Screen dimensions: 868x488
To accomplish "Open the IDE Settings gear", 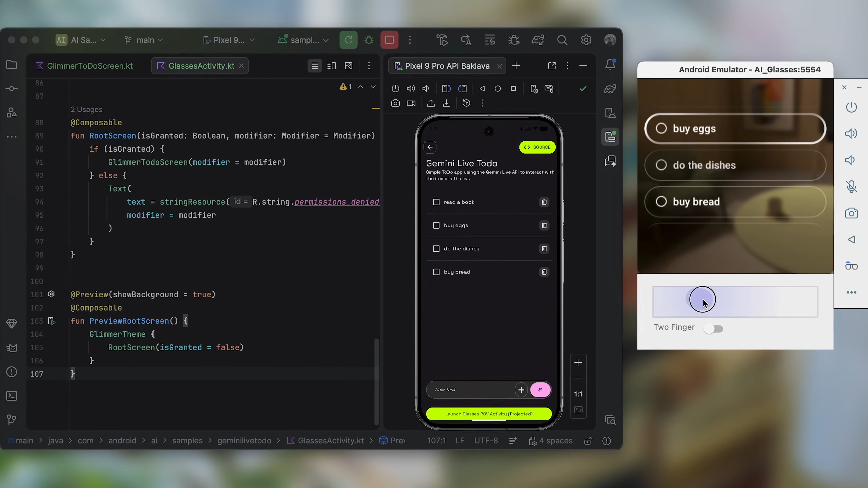I will tap(586, 40).
